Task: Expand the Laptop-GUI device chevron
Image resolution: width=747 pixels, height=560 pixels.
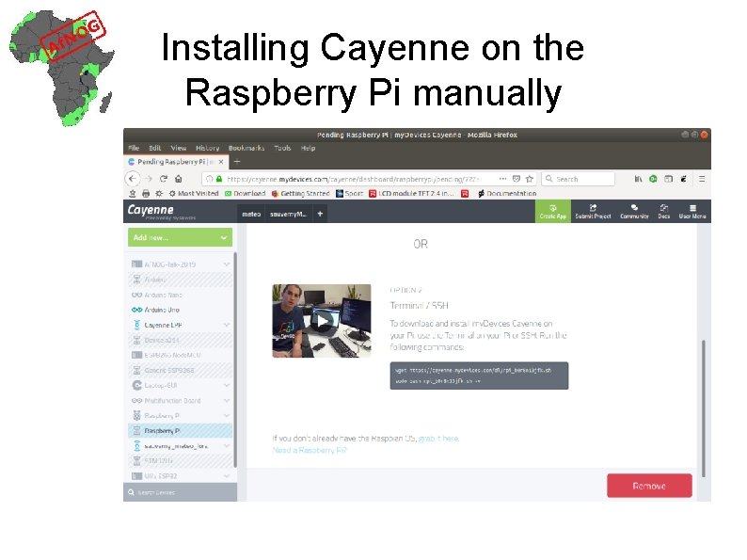Action: (x=227, y=385)
